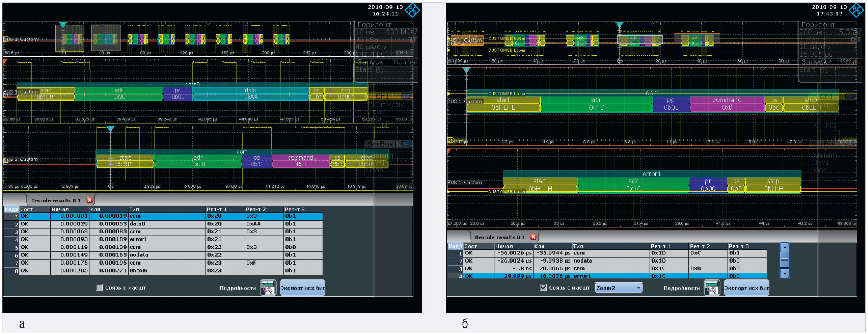The width and height of the screenshot is (868, 334).
Task: Click magenta command 0x3 segment in screen a
Action: 300,161
